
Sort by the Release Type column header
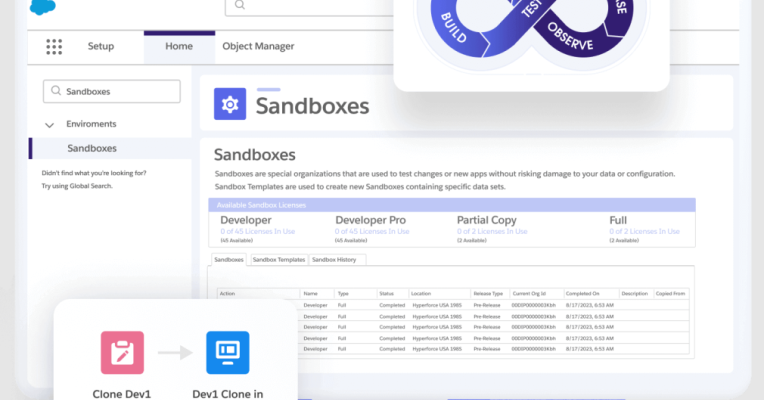(488, 293)
